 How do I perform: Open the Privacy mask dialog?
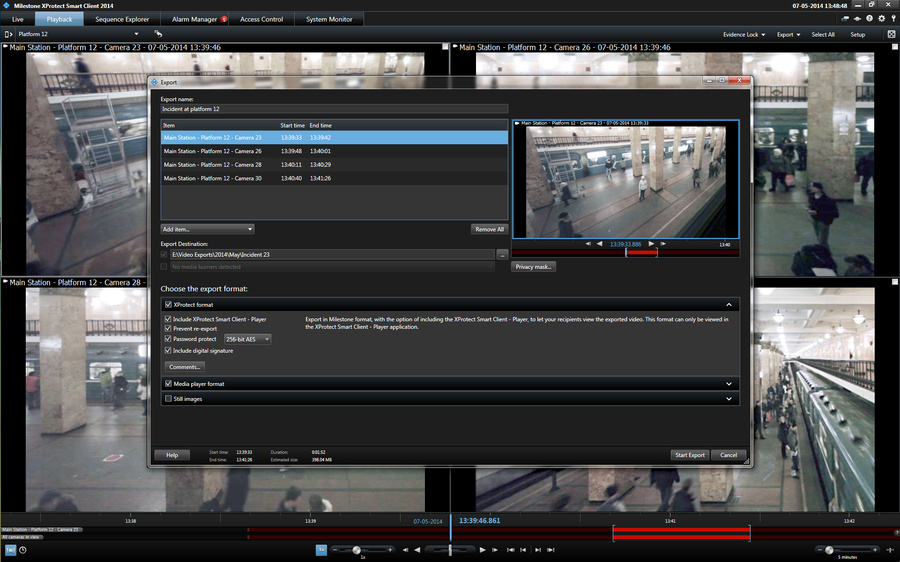click(x=533, y=267)
